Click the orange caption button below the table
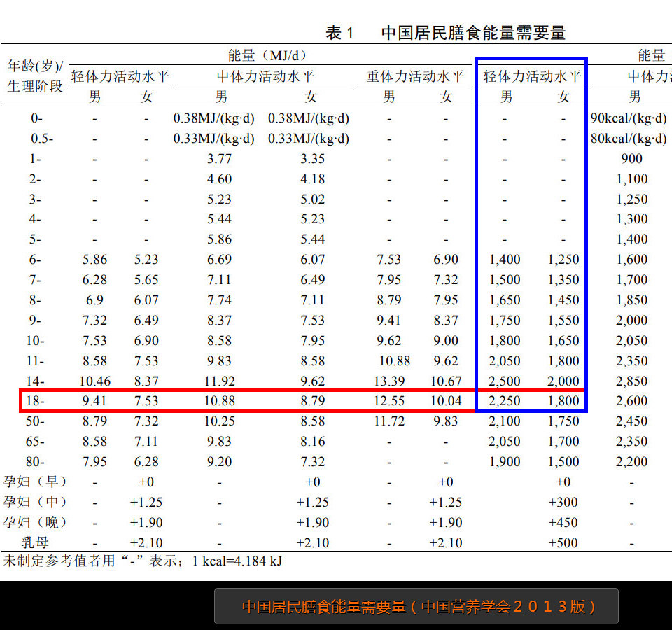Viewport: 672px width, 630px height. 416,606
